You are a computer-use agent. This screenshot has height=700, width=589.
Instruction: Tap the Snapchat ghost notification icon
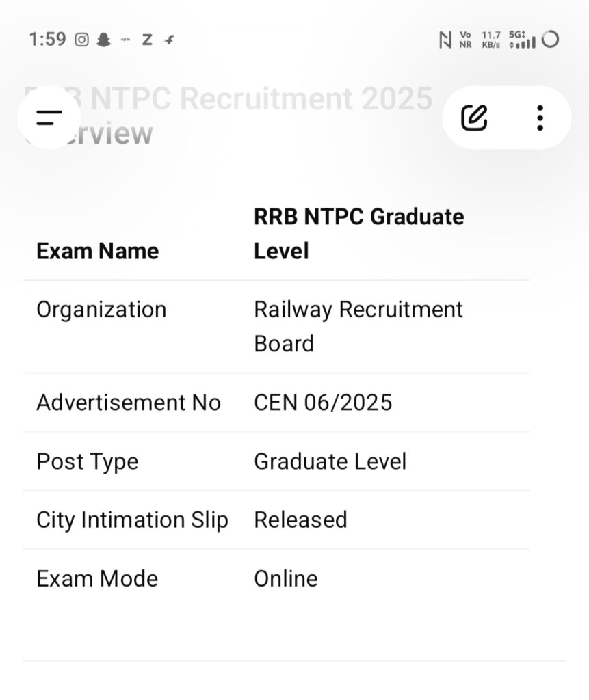click(x=103, y=40)
